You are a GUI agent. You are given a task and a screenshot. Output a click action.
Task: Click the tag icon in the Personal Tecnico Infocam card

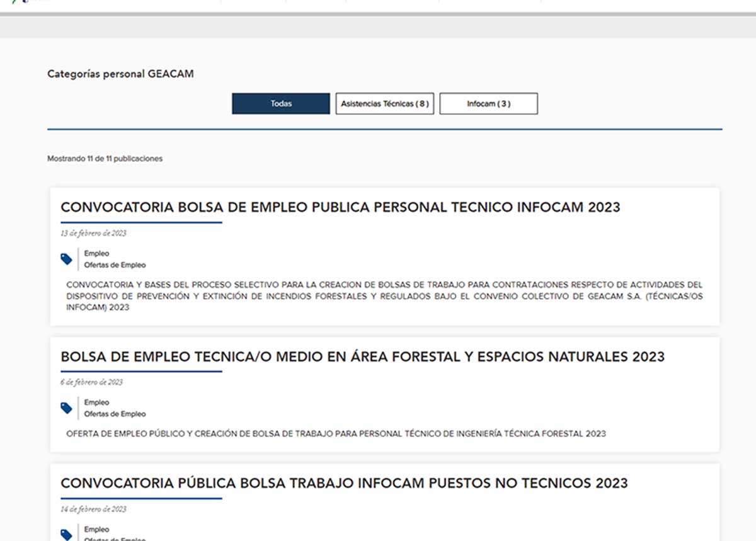click(66, 259)
